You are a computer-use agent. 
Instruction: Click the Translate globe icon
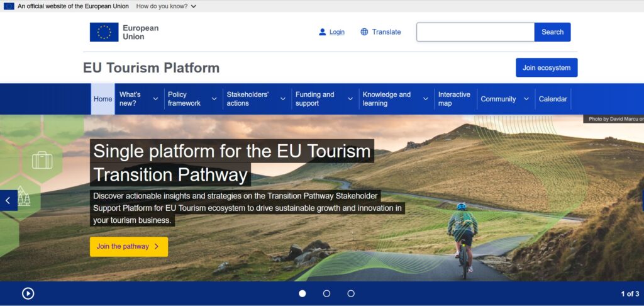364,32
